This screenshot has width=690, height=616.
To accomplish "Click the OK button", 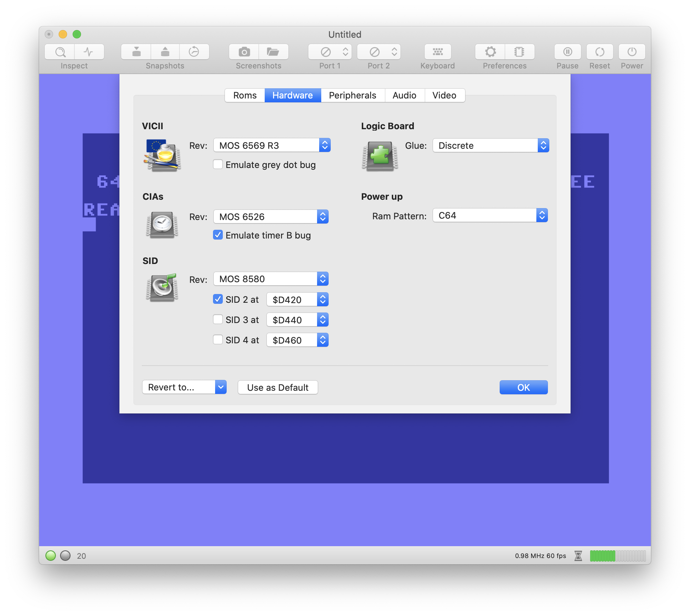I will pyautogui.click(x=523, y=387).
